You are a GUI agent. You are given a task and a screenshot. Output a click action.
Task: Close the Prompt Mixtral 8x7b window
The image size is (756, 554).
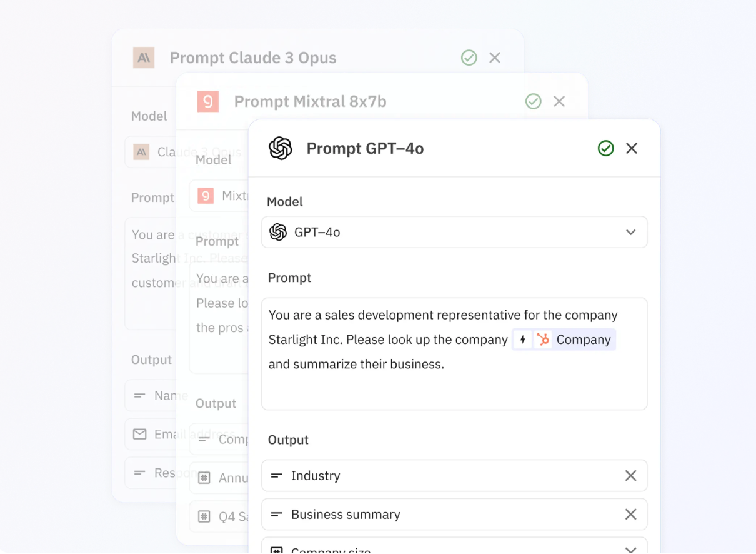pos(559,101)
